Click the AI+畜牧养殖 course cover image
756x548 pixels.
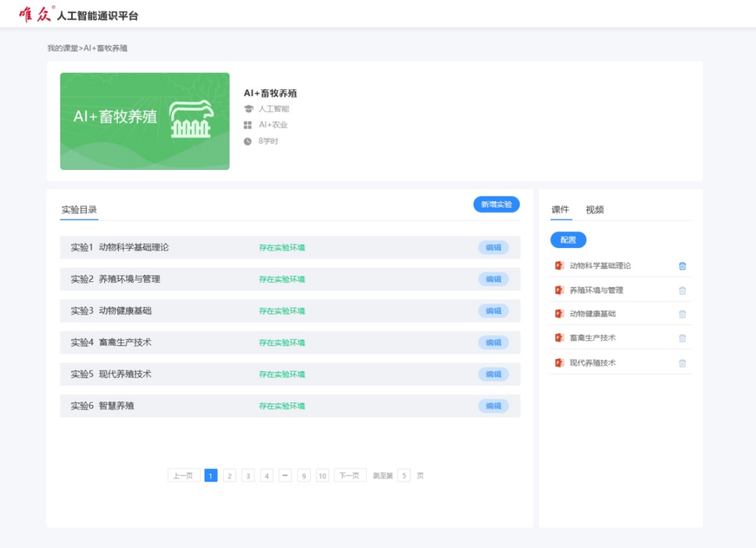145,121
